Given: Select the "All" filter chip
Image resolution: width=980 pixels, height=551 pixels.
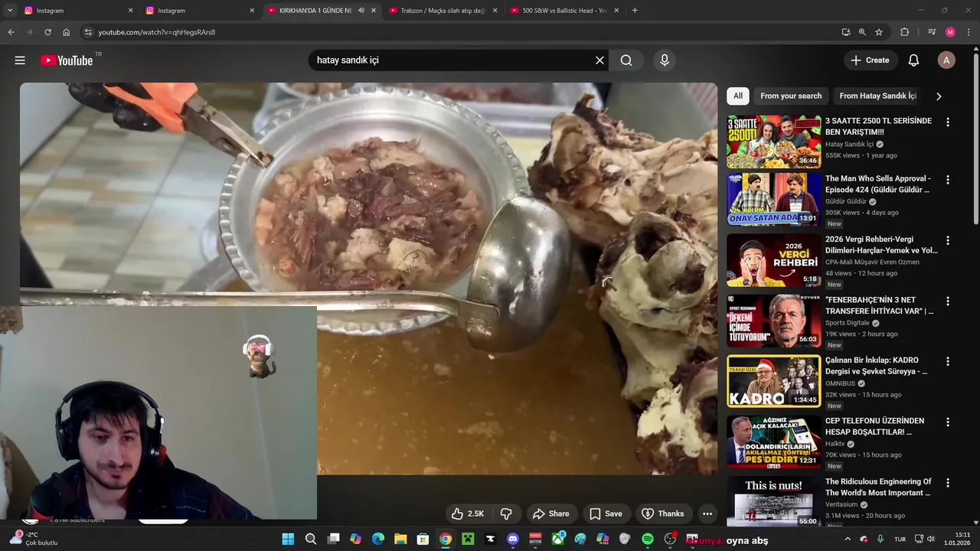Looking at the screenshot, I should coord(737,96).
